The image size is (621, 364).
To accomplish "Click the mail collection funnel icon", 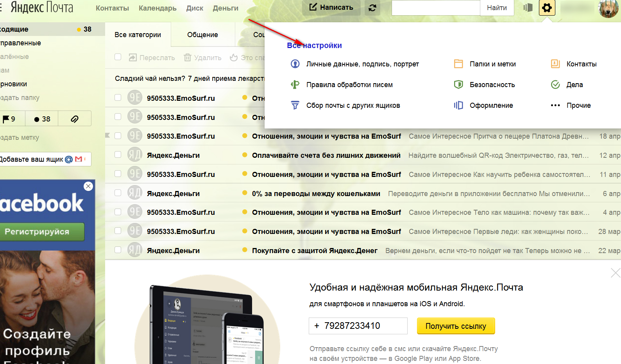I will (295, 105).
